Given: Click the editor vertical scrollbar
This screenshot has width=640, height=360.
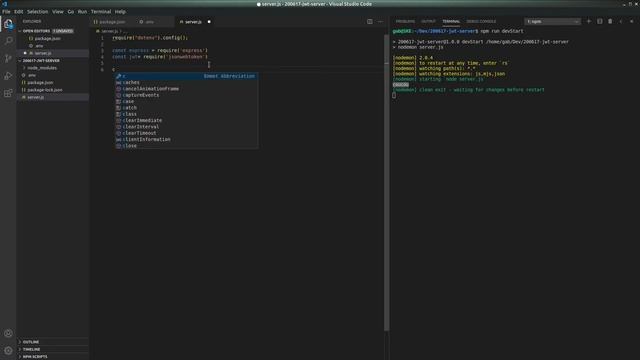Looking at the screenshot, I should pyautogui.click(x=386, y=183).
